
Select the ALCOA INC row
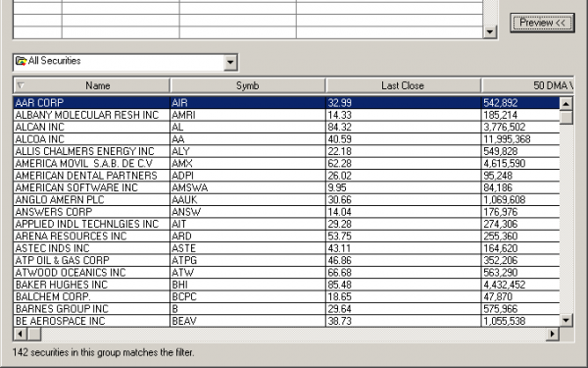click(x=286, y=139)
